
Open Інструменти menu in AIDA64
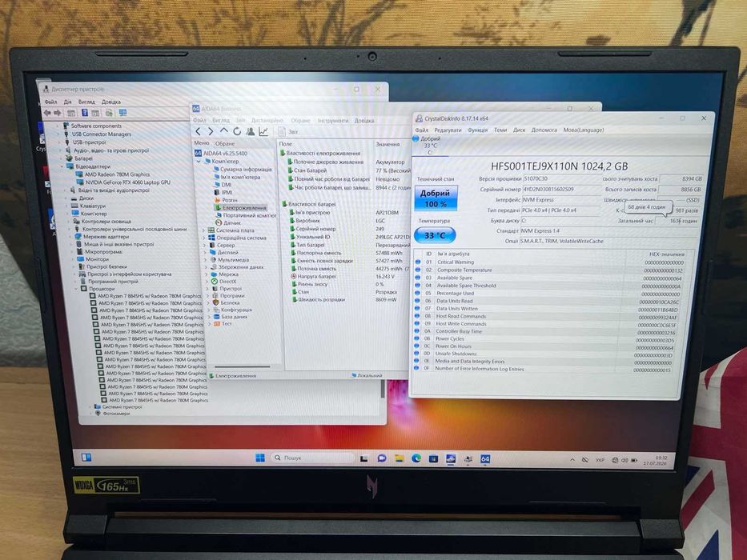point(333,121)
